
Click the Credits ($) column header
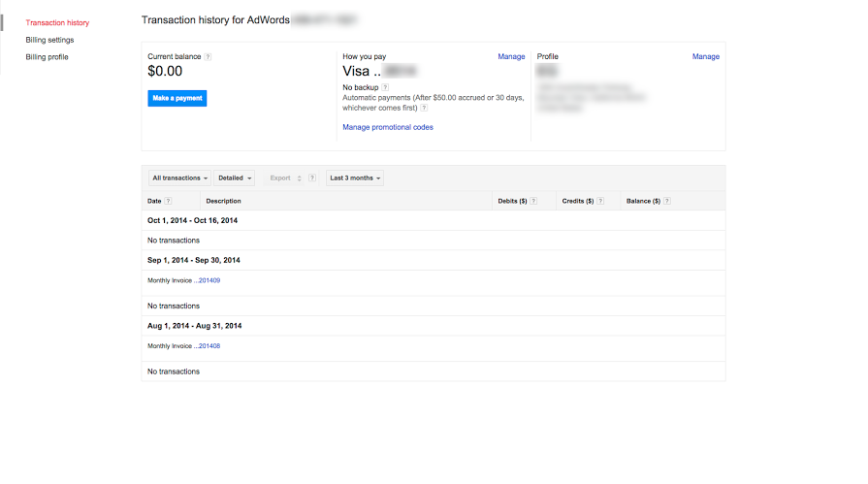[578, 201]
